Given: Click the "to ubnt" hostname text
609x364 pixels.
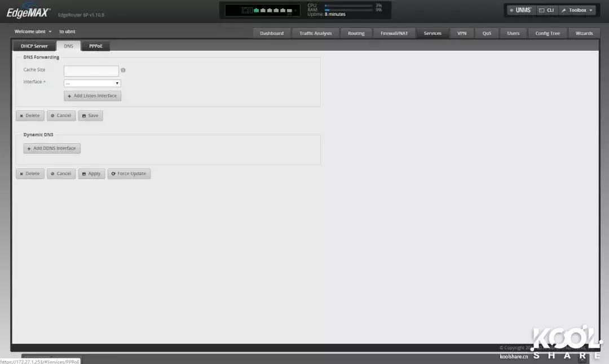Looking at the screenshot, I should coord(67,32).
